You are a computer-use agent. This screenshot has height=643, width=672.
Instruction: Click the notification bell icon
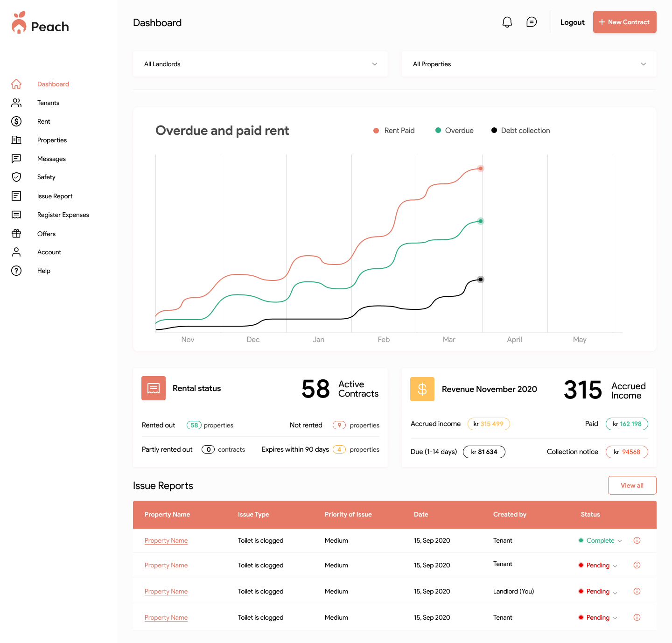(507, 22)
